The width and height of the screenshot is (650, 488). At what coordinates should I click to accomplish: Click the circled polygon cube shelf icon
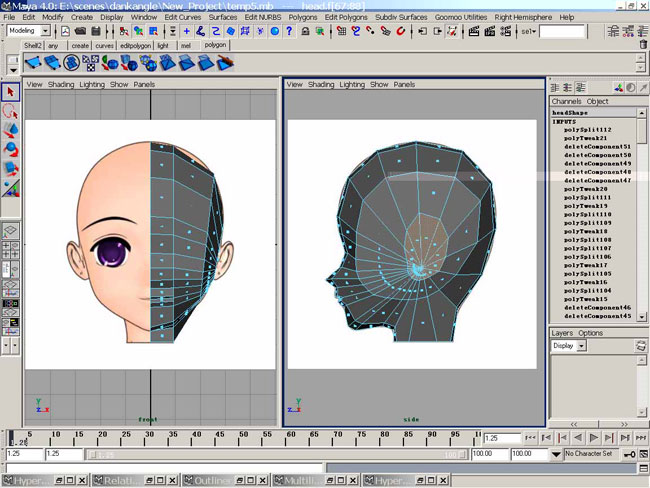click(71, 63)
